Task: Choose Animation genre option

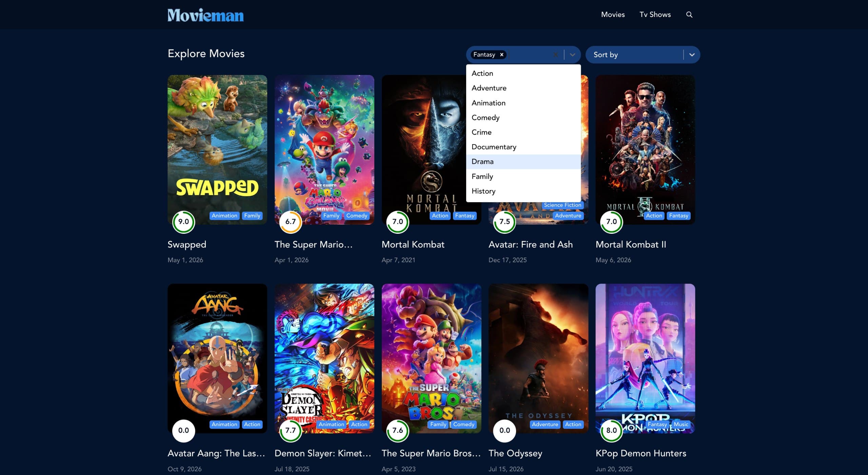Action: (x=523, y=103)
